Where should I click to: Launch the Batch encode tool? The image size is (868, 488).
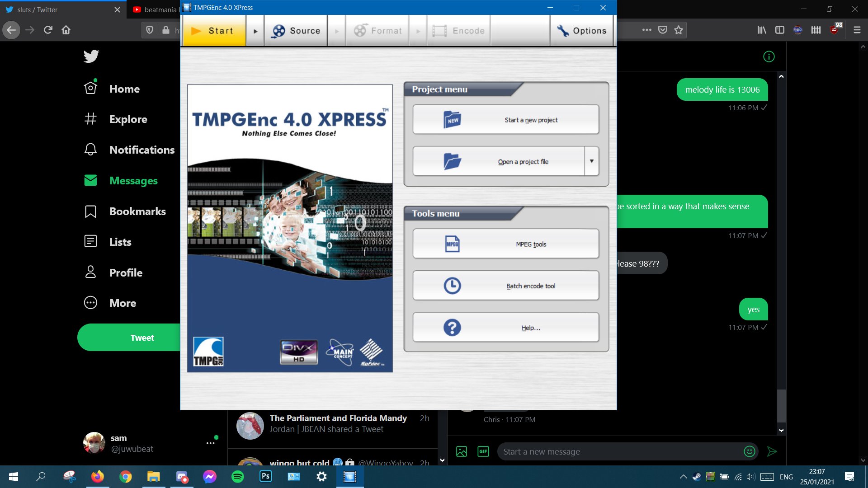(505, 286)
